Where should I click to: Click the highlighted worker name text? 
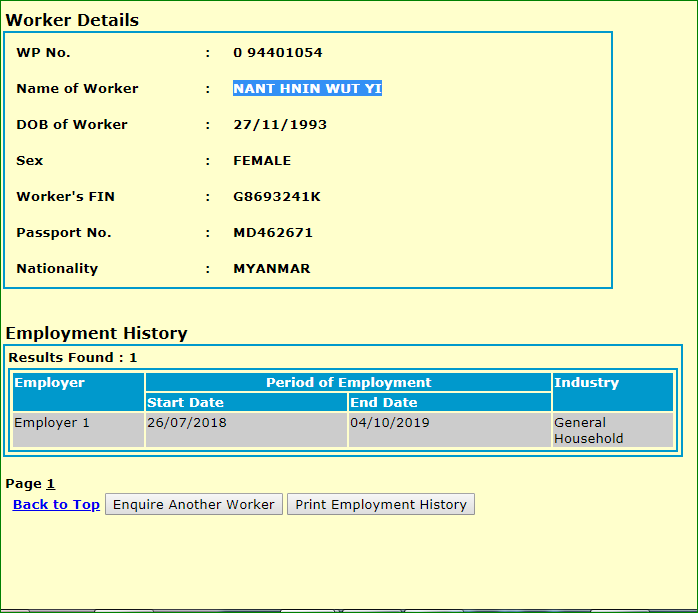click(307, 89)
